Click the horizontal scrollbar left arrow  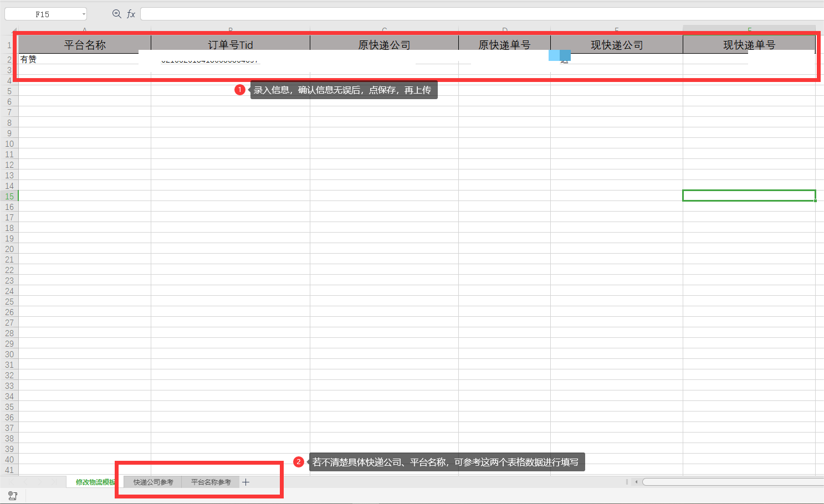tap(637, 482)
